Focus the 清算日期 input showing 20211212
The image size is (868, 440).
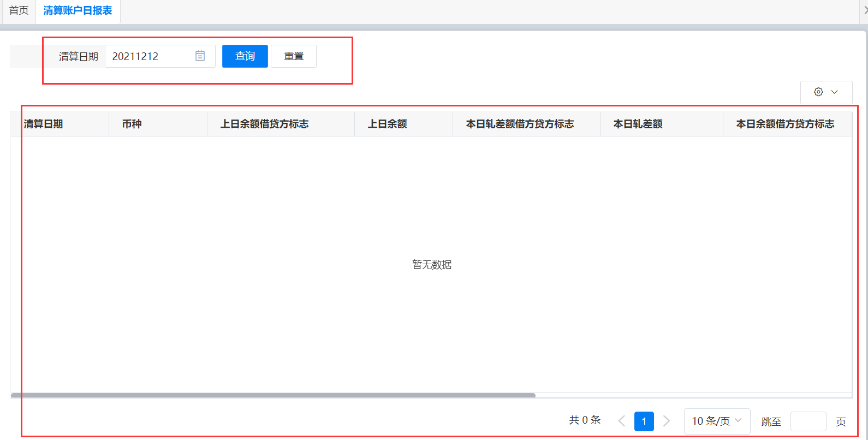point(160,56)
